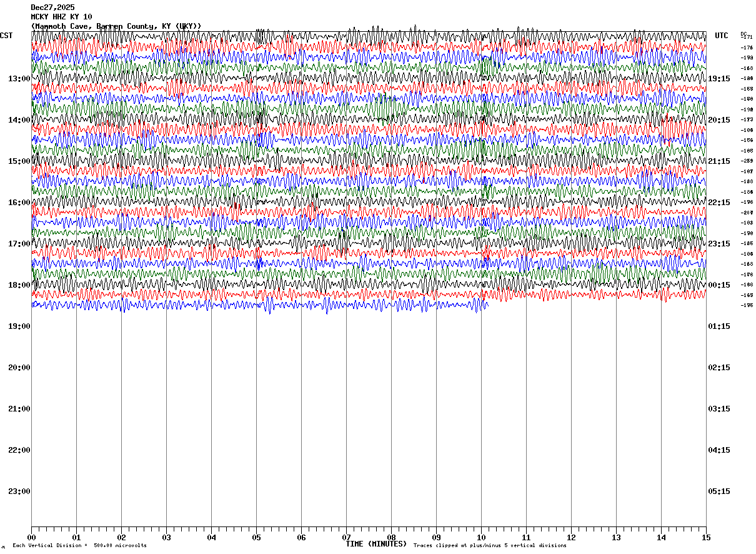
Task: Select the 18:00 CST time label
Action: tap(19, 285)
